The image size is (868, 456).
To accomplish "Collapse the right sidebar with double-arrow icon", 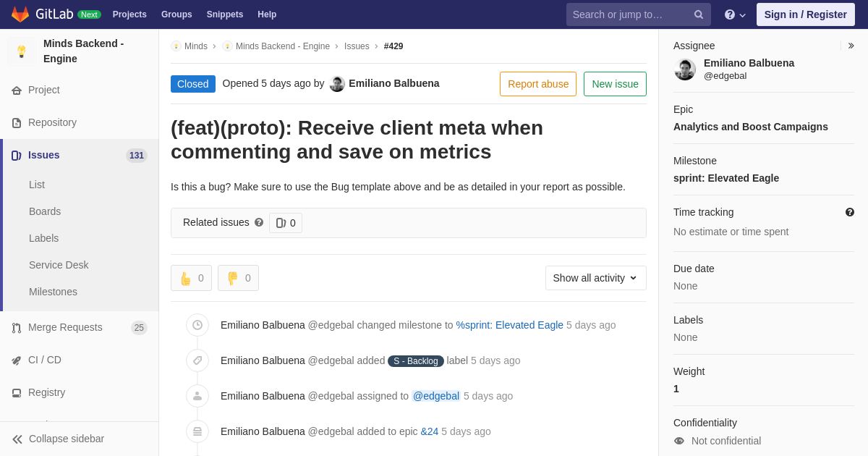I will click(x=851, y=46).
